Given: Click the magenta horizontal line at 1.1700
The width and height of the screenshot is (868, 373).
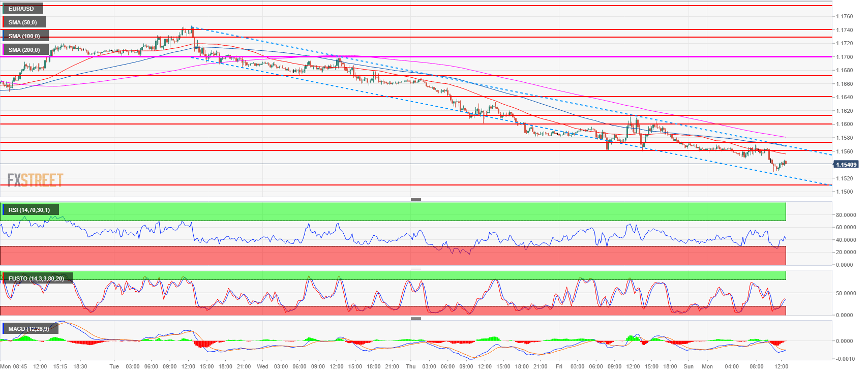Looking at the screenshot, I should coord(416,56).
